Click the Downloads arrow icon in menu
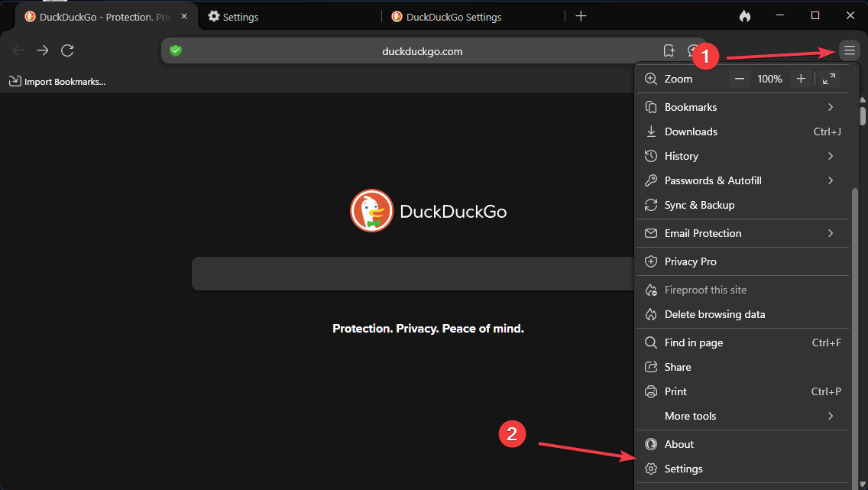The image size is (868, 490). [651, 131]
